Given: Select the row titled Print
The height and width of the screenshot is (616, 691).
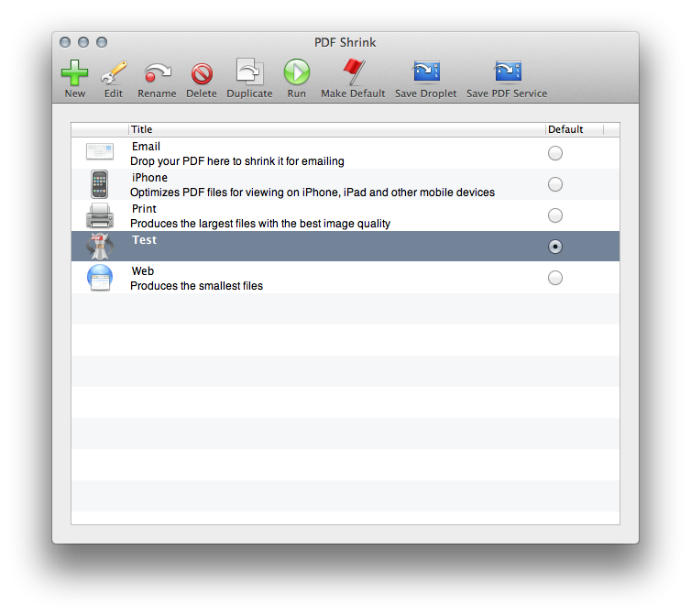Looking at the screenshot, I should [x=345, y=215].
